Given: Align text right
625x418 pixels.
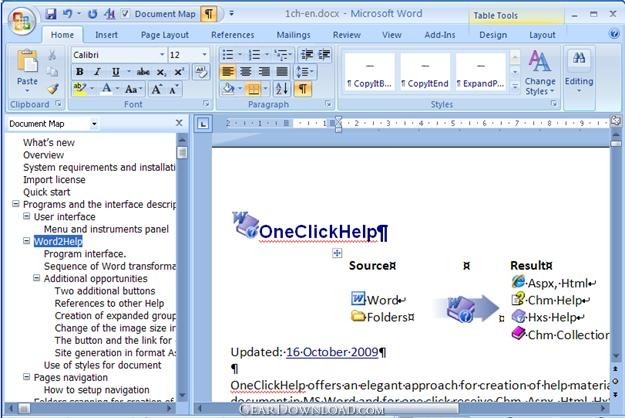Looking at the screenshot, I should (264, 72).
